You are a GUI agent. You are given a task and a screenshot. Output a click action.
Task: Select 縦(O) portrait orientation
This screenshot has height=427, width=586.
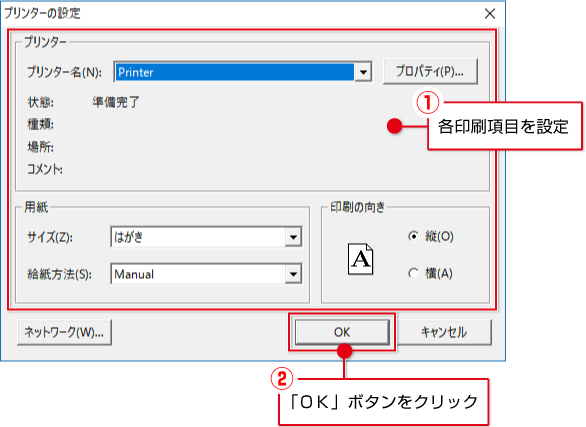414,236
